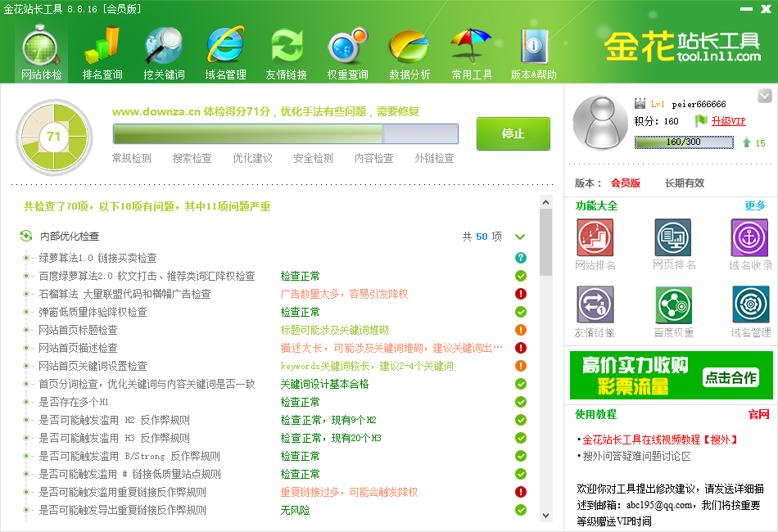Open the 常用工具 common tools umbrella icon

click(x=472, y=53)
